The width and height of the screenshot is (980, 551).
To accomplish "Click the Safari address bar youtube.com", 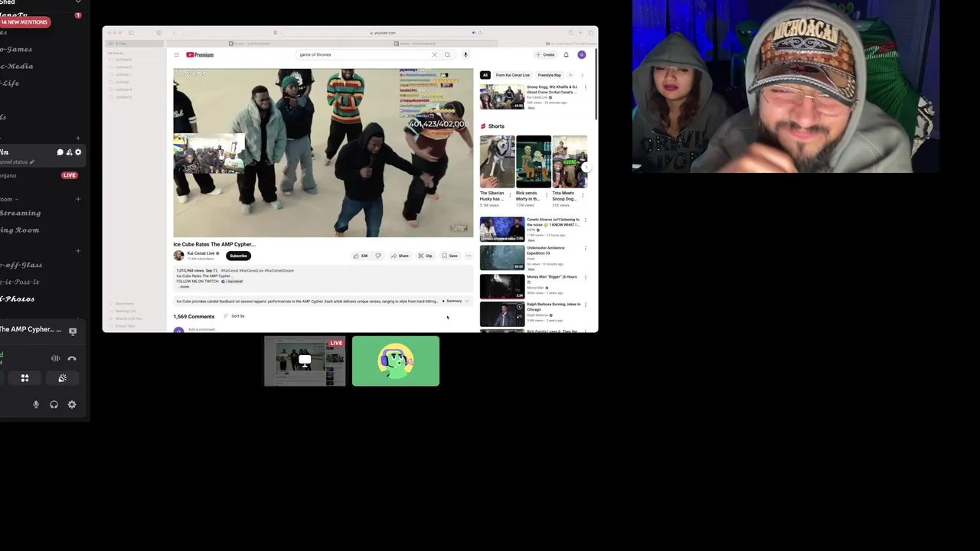I will [x=383, y=33].
